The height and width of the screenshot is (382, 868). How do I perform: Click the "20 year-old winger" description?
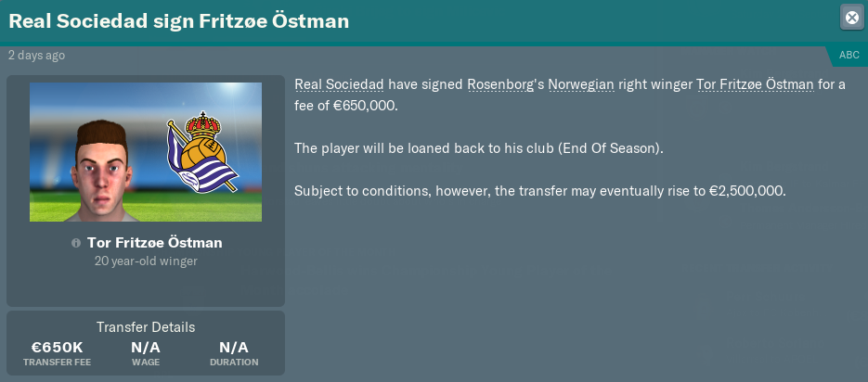146,261
